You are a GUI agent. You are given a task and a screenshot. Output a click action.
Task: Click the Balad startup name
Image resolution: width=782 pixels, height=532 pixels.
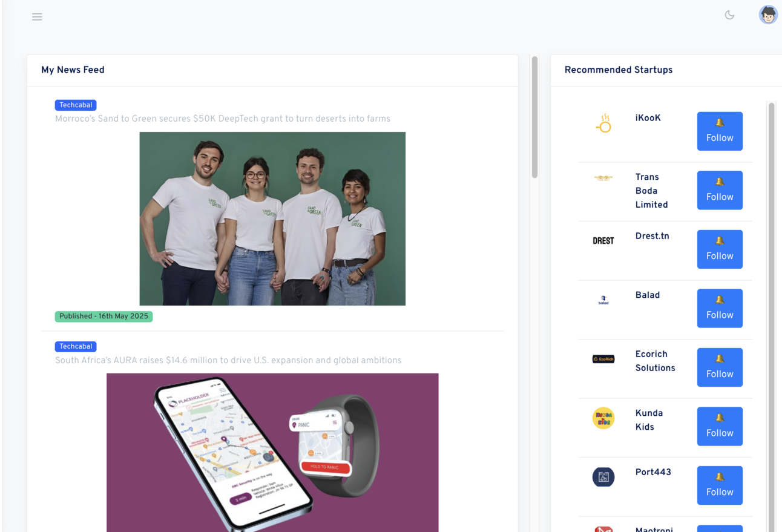pos(648,295)
